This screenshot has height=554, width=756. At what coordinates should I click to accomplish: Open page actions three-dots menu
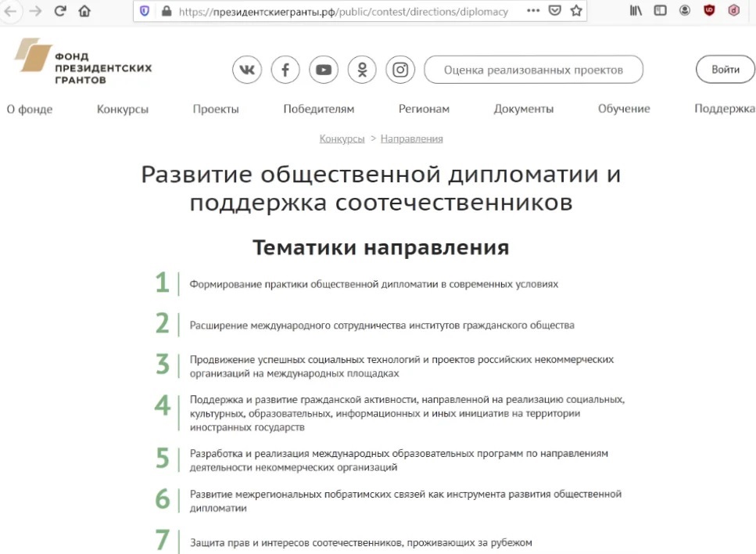tap(532, 11)
